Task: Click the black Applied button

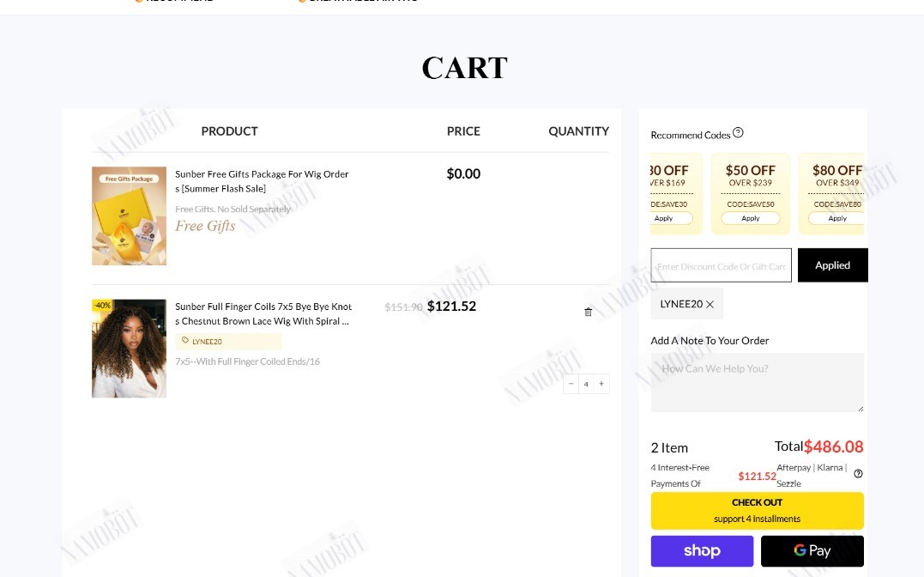Action: (x=832, y=265)
